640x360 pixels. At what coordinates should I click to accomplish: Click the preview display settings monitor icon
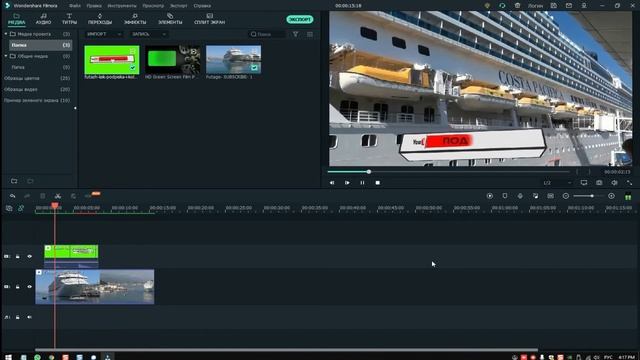click(x=584, y=183)
